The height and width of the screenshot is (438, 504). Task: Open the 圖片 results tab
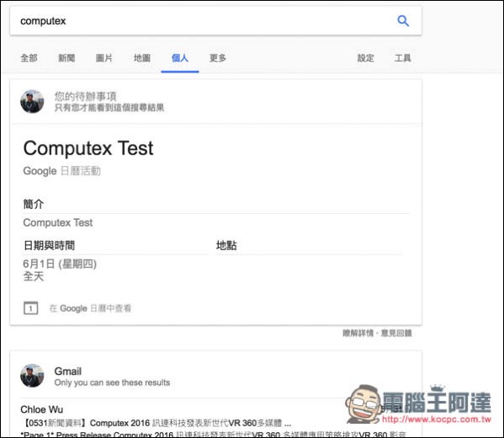click(x=104, y=58)
